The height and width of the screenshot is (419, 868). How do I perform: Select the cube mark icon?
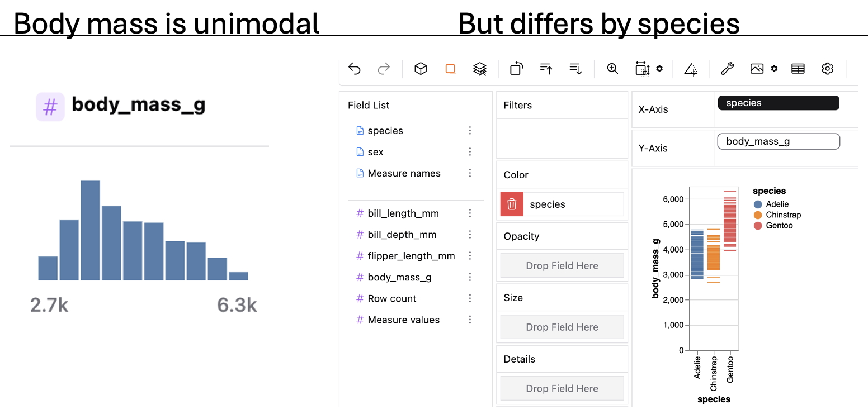tap(421, 68)
